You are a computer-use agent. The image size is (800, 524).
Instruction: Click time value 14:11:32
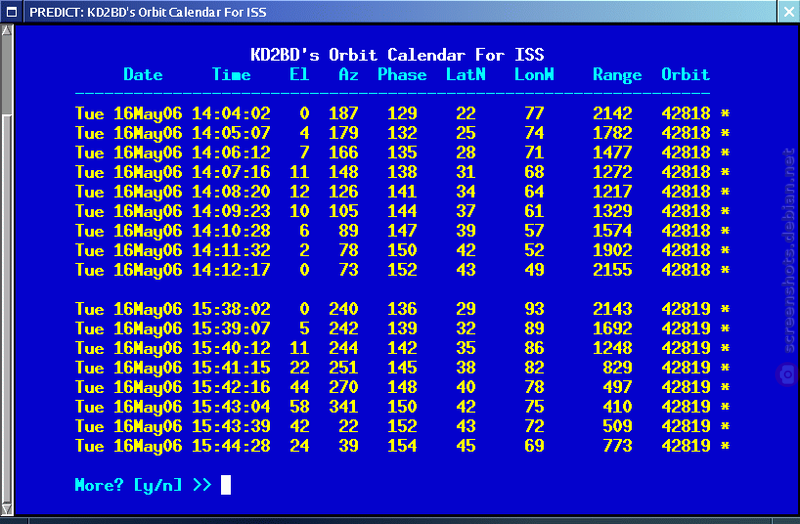231,251
